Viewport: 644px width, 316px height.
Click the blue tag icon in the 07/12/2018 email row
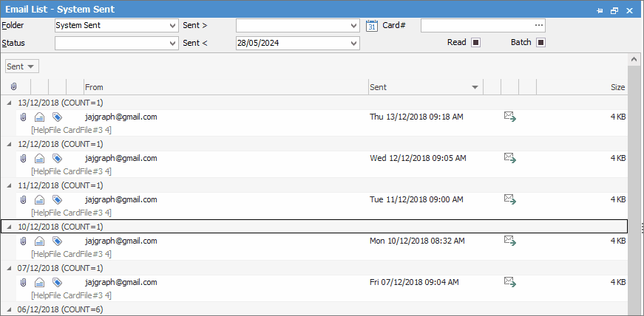pyautogui.click(x=57, y=282)
